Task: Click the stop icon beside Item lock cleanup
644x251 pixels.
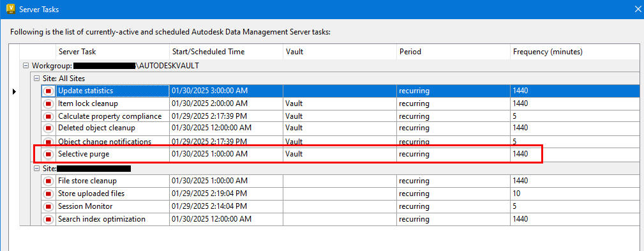Action: [49, 103]
